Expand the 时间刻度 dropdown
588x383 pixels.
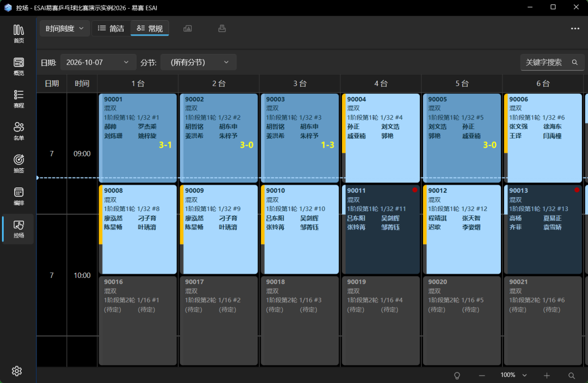[x=64, y=28]
